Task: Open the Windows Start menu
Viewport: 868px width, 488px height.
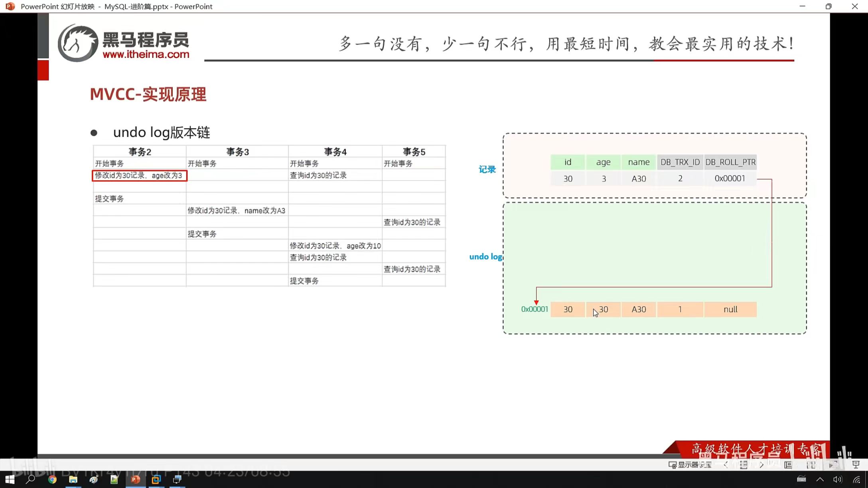Action: pyautogui.click(x=10, y=480)
